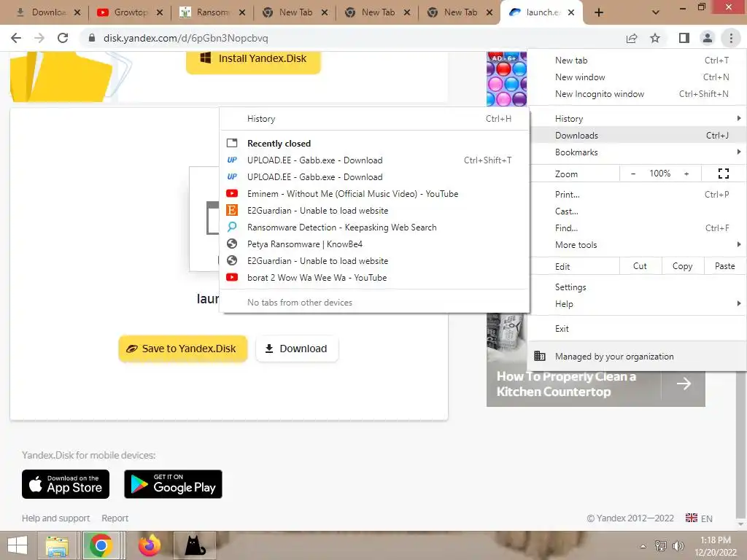This screenshot has height=560, width=747.
Task: Expand More tools submenu
Action: [x=638, y=245]
